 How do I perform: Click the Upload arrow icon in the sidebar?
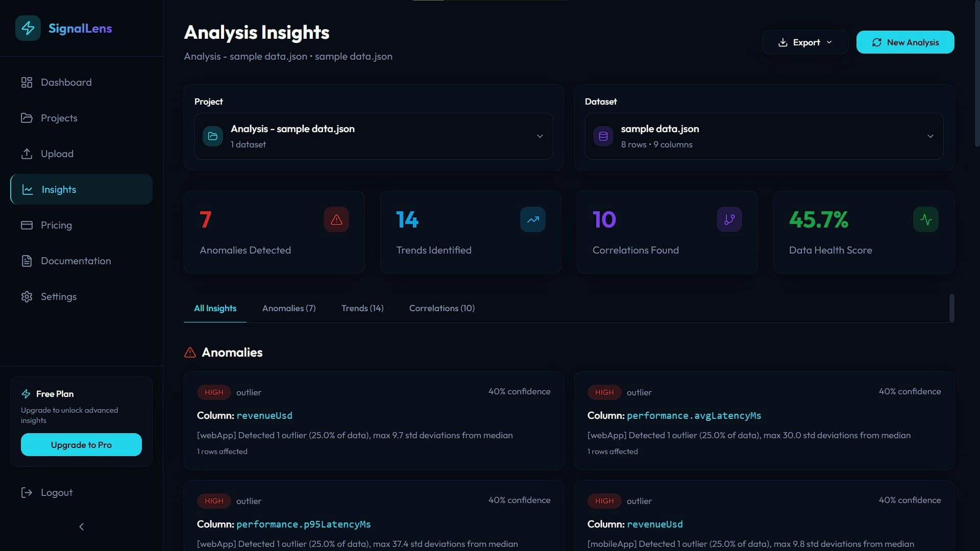(27, 154)
